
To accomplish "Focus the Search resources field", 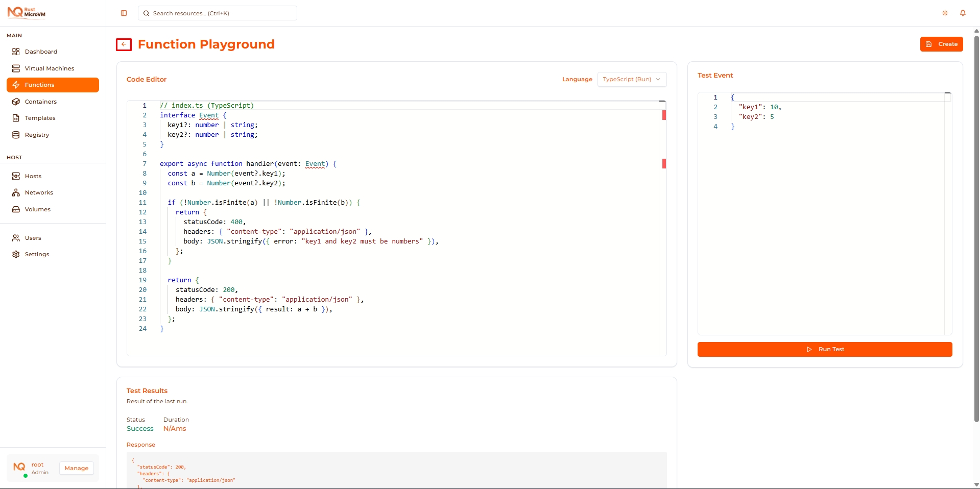I will (x=218, y=13).
